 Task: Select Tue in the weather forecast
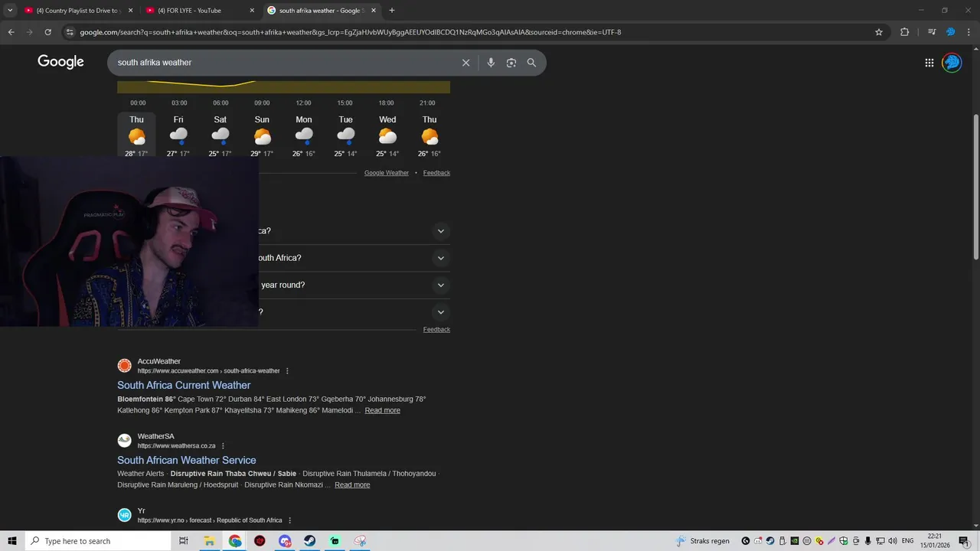(346, 136)
